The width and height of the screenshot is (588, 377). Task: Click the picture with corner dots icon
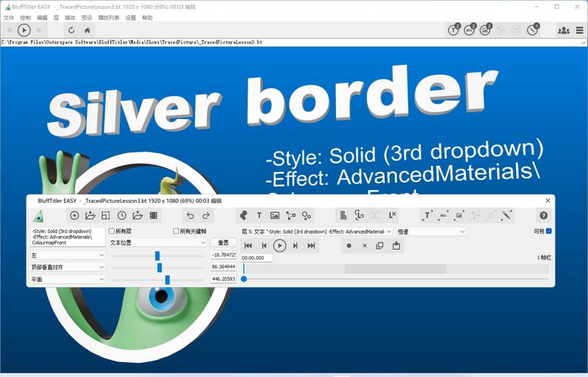(459, 216)
